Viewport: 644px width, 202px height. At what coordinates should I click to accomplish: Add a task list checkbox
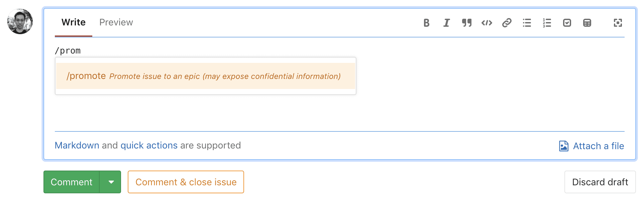point(567,23)
